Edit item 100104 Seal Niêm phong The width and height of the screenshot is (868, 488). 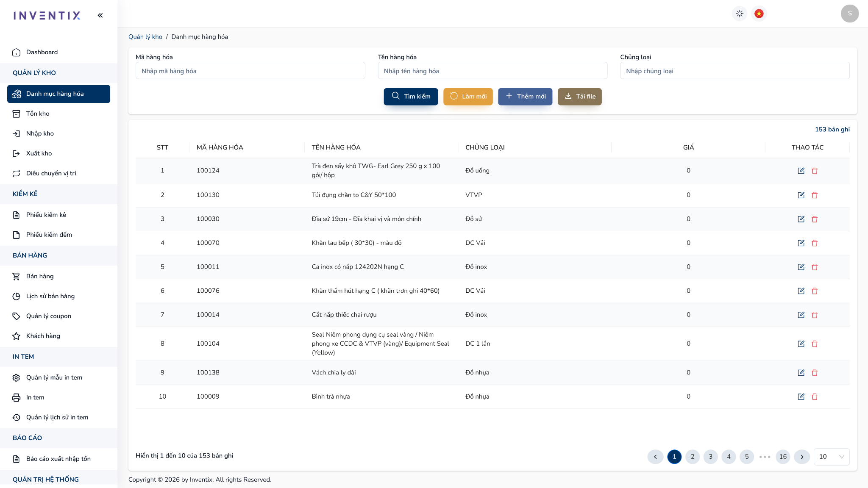click(x=801, y=344)
